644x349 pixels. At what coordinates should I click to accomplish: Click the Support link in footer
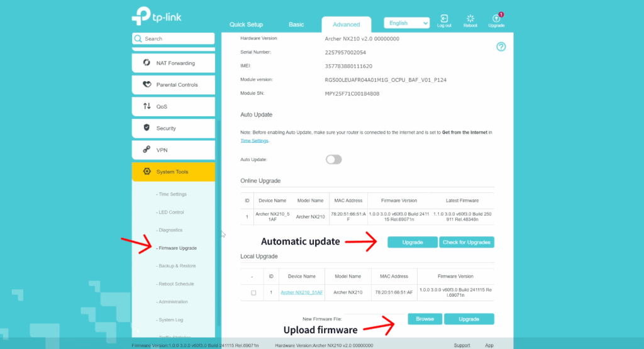click(462, 345)
